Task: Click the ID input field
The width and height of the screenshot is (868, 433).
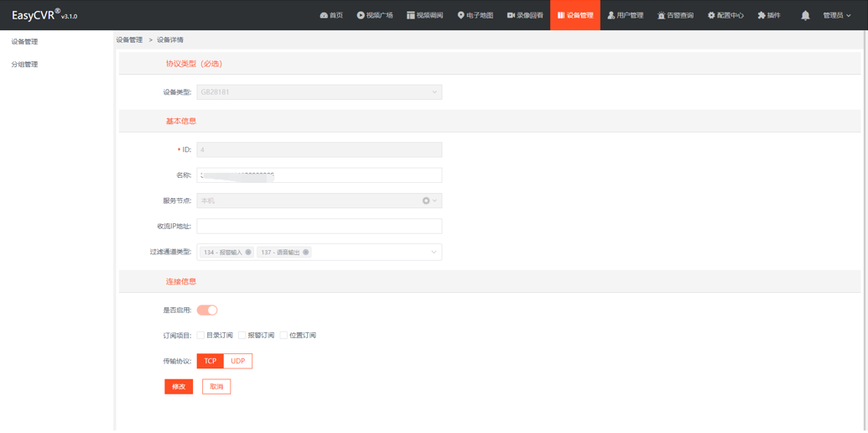Action: coord(320,149)
